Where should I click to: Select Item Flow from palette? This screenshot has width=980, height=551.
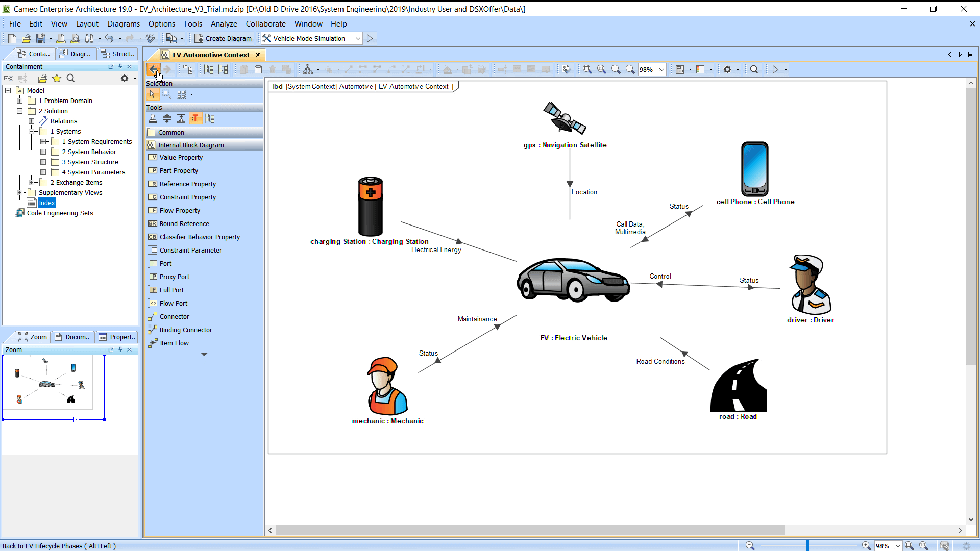pos(174,343)
